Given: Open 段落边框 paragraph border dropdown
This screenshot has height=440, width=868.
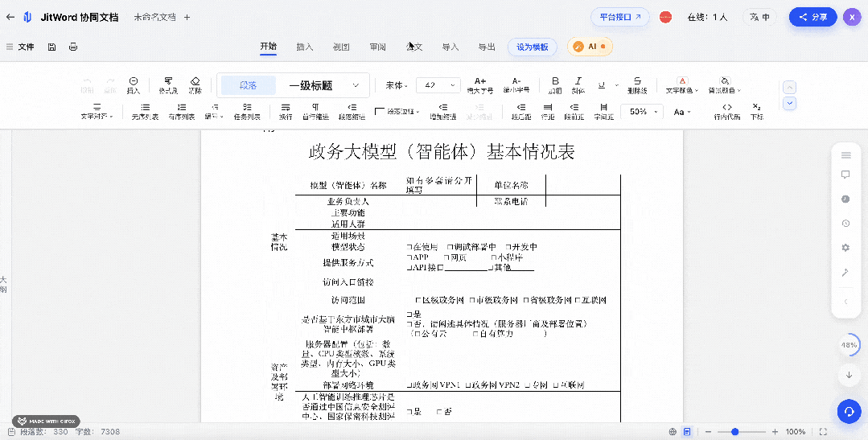Looking at the screenshot, I should pyautogui.click(x=397, y=111).
